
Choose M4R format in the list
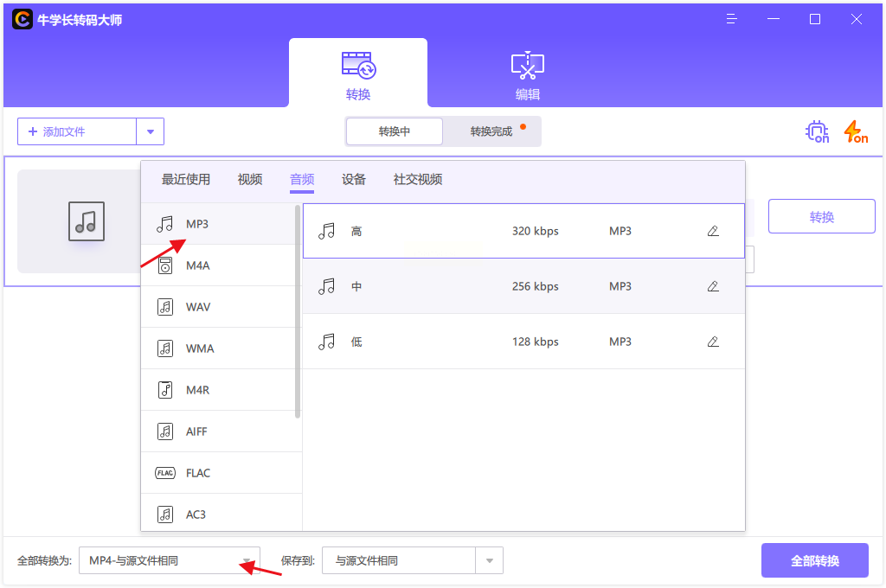(218, 390)
